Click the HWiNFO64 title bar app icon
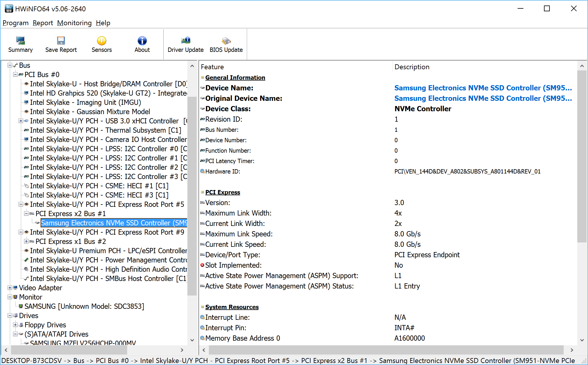 [9, 9]
